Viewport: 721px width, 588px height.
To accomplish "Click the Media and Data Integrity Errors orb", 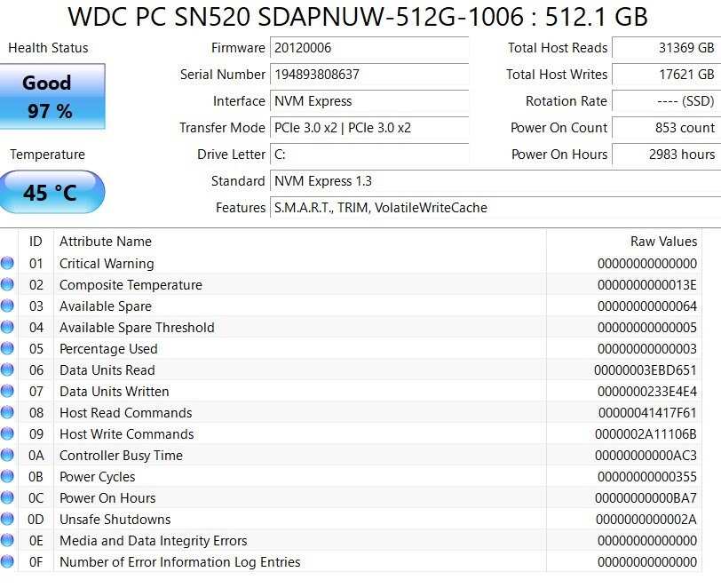I will click(x=7, y=540).
